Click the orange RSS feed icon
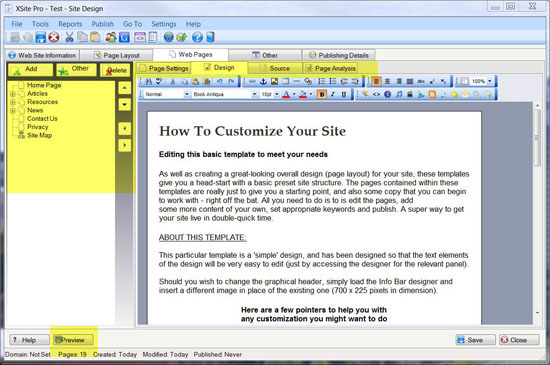Viewport: 550px width, 365px height. point(432,94)
